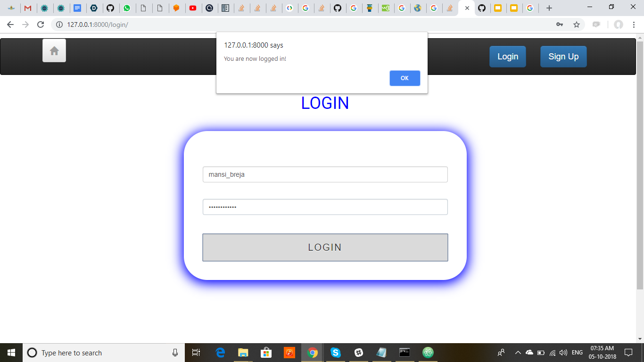Click the address bar URL 127.0.0.1:8000/login/
The image size is (644, 362).
point(98,25)
